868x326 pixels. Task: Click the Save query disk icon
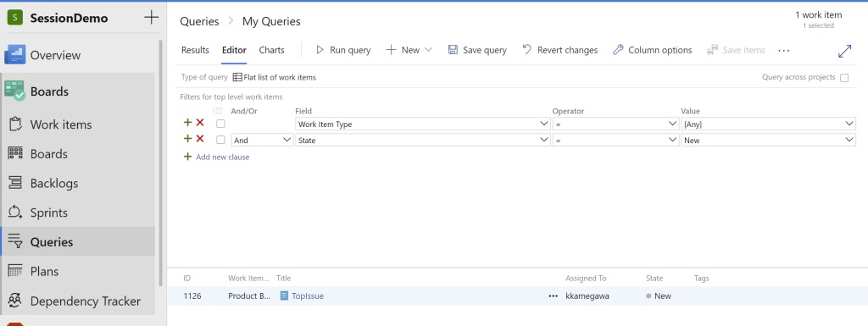pyautogui.click(x=453, y=50)
